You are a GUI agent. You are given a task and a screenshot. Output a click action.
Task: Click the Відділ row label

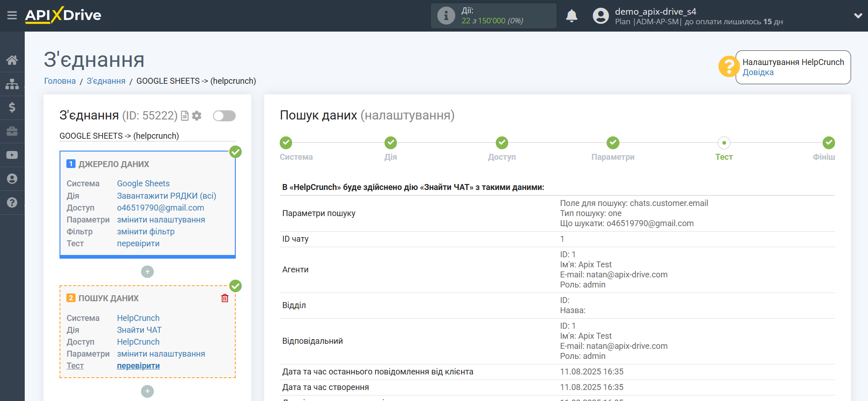pyautogui.click(x=294, y=305)
